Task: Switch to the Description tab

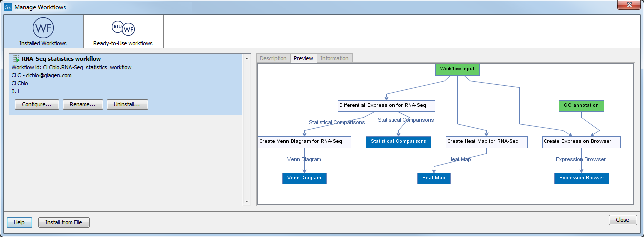Action: click(273, 58)
